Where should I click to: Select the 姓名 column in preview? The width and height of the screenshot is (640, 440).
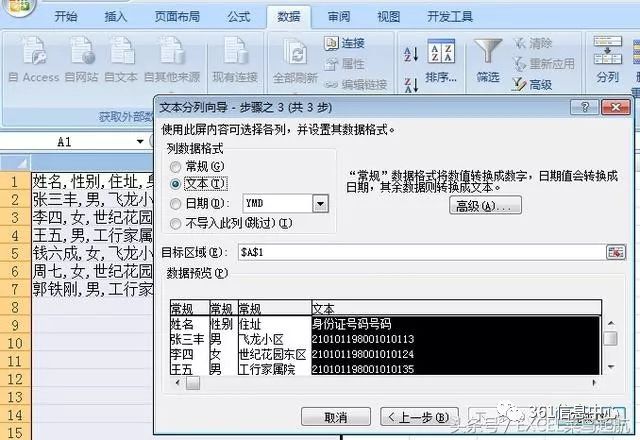coord(189,339)
